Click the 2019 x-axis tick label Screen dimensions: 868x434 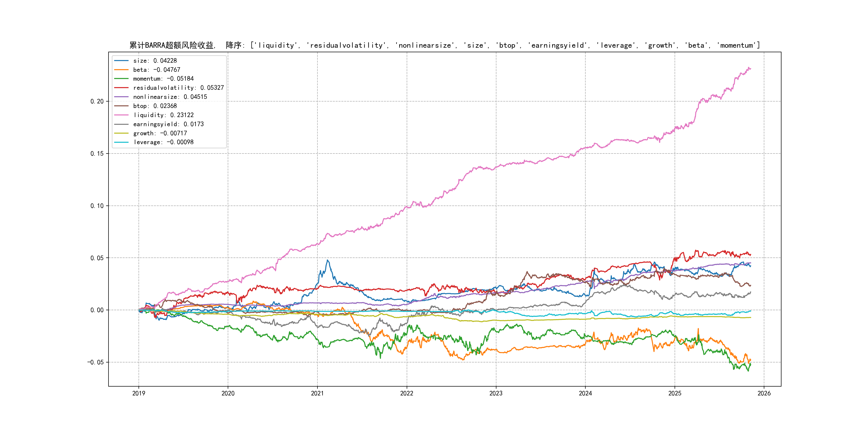point(139,393)
